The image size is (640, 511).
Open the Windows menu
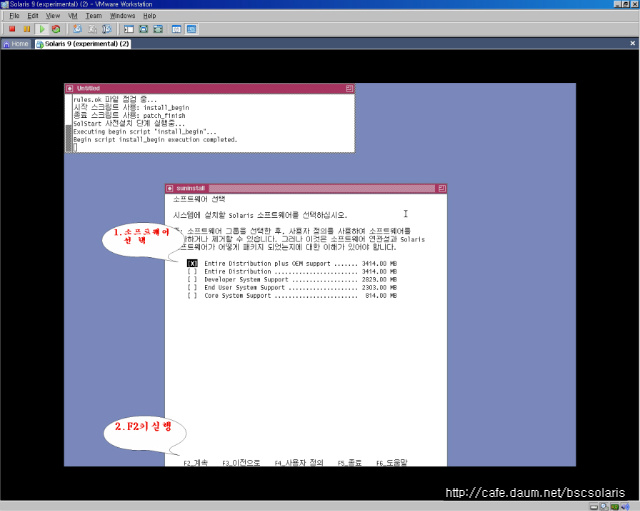(122, 16)
